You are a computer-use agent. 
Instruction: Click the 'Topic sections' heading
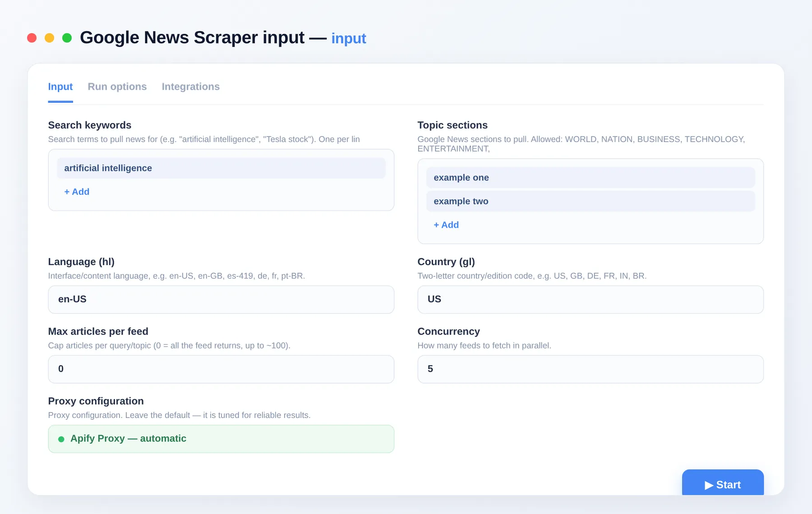pos(452,125)
